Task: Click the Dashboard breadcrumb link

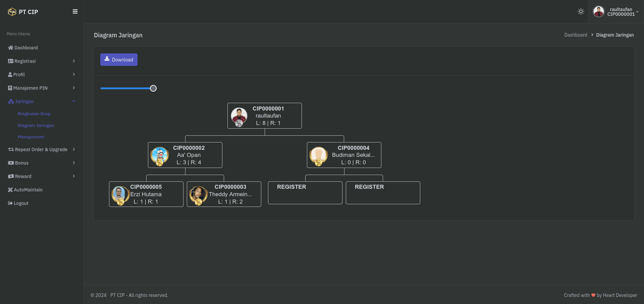Action: (x=576, y=35)
